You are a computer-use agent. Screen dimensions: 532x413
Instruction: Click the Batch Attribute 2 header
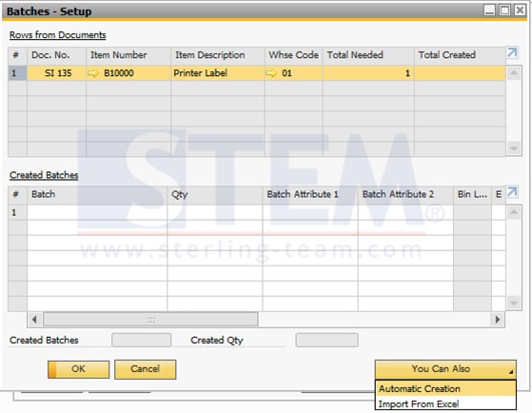pos(405,194)
